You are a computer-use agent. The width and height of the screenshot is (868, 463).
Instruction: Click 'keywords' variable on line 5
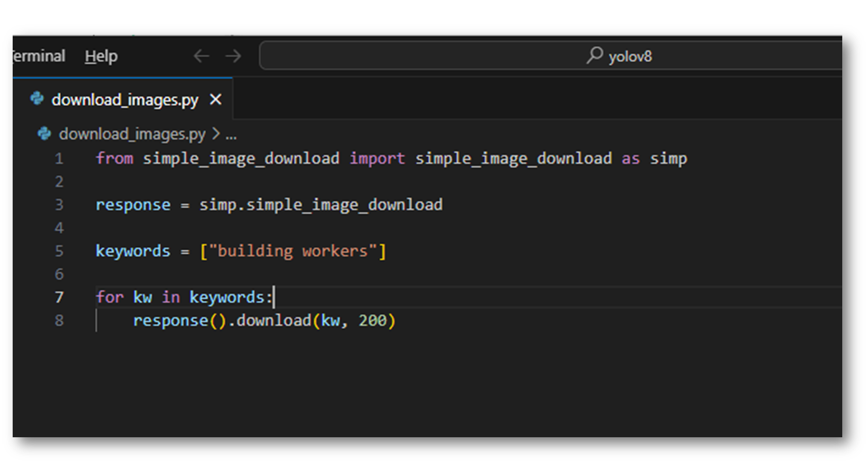click(x=133, y=251)
